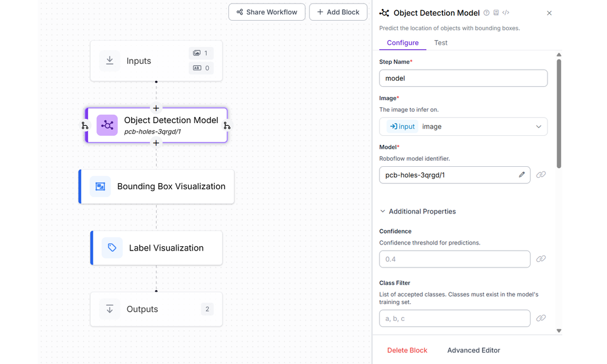Click the Label Visualization tag icon
The width and height of the screenshot is (607, 364).
point(112,248)
